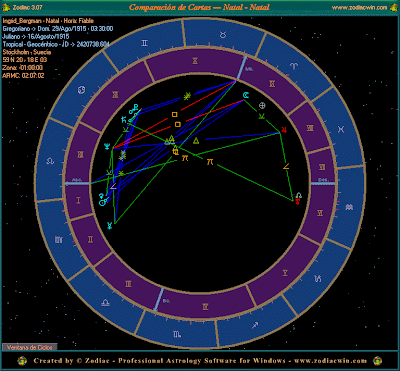Select house XI segment in purple ring
Screen dimensions: 400x371
tap(115, 95)
